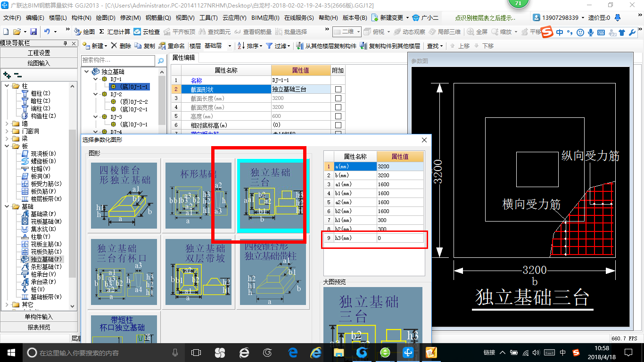644x362 pixels.
Task: Open the 绘图 drawing tool
Action: click(84, 32)
